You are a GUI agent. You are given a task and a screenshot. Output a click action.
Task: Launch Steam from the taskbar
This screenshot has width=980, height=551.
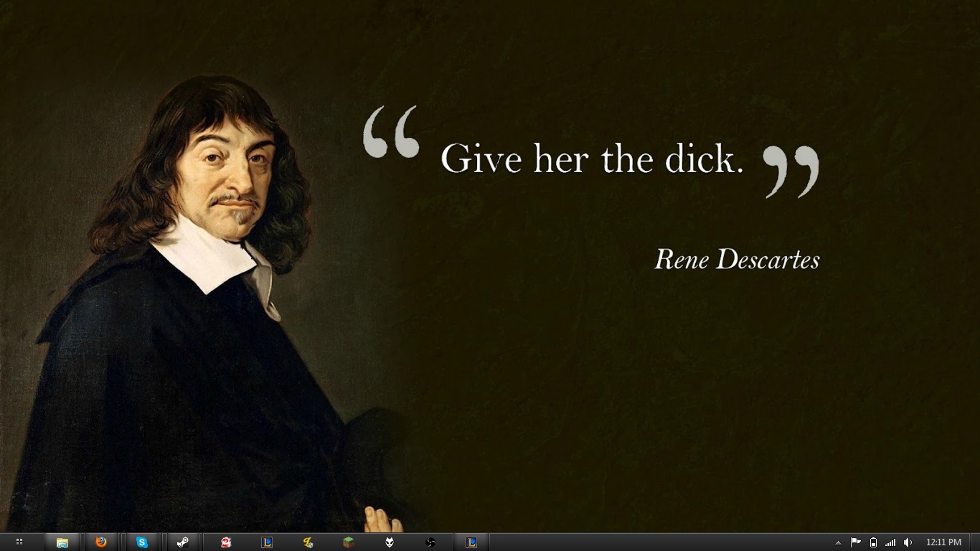[183, 542]
